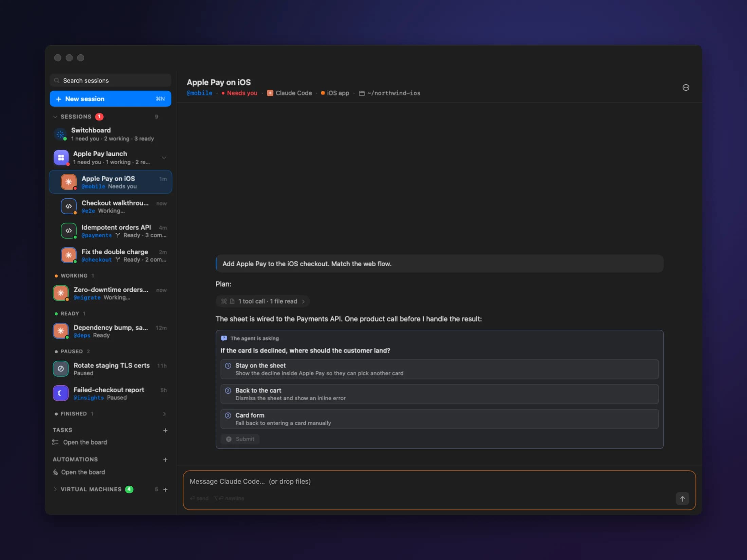Click the Dependency bump session icon
Screen dimensions: 747x560
(x=61, y=331)
